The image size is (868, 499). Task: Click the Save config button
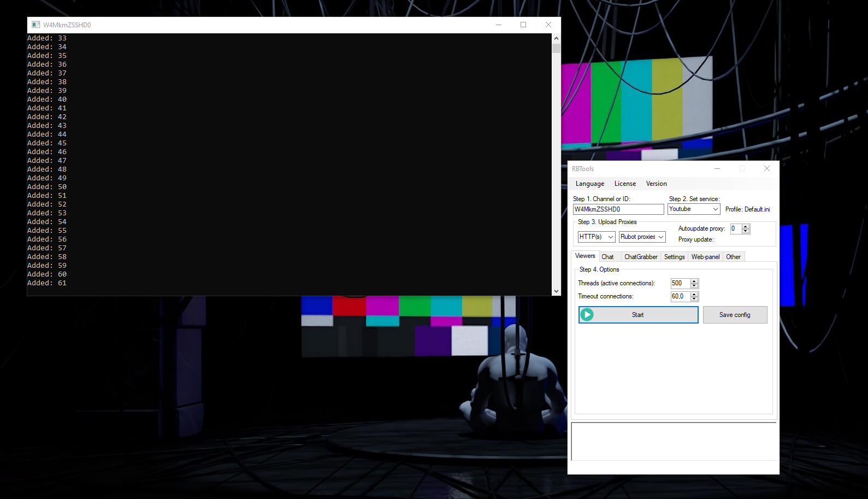point(735,315)
